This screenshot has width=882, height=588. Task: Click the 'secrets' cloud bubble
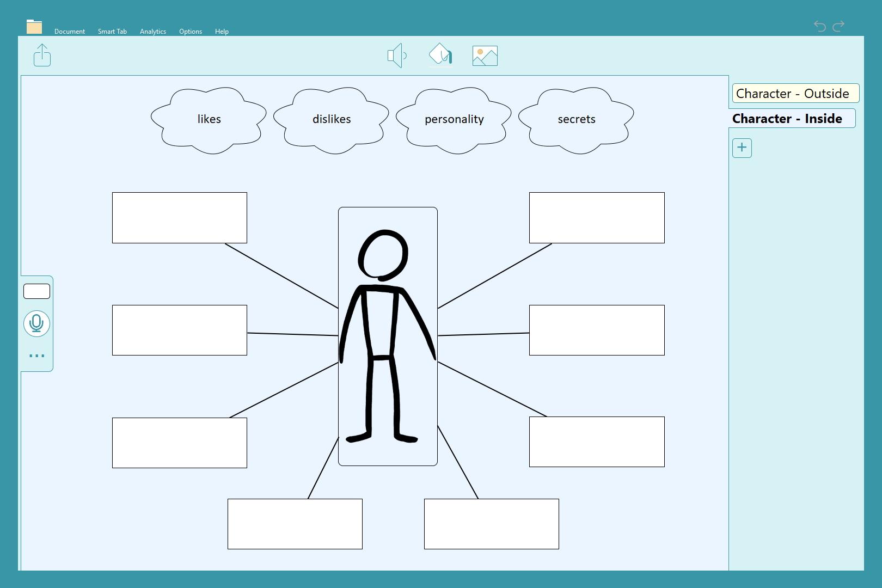[x=576, y=120]
